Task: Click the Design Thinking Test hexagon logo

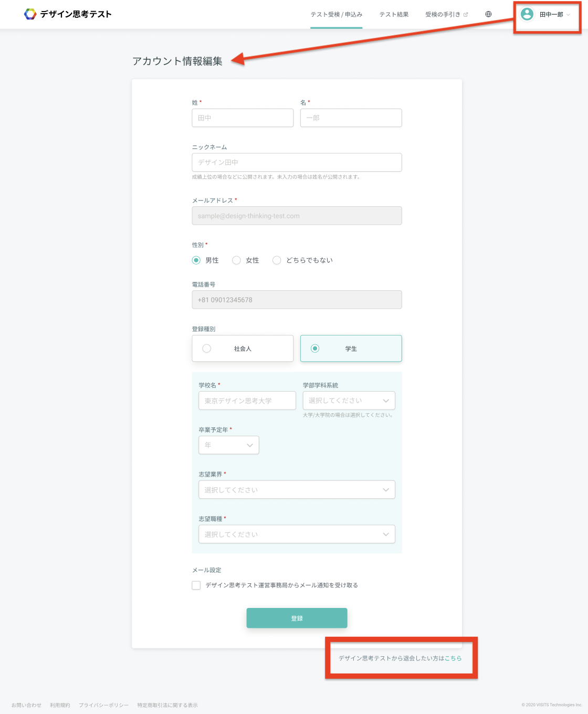Action: coord(30,14)
